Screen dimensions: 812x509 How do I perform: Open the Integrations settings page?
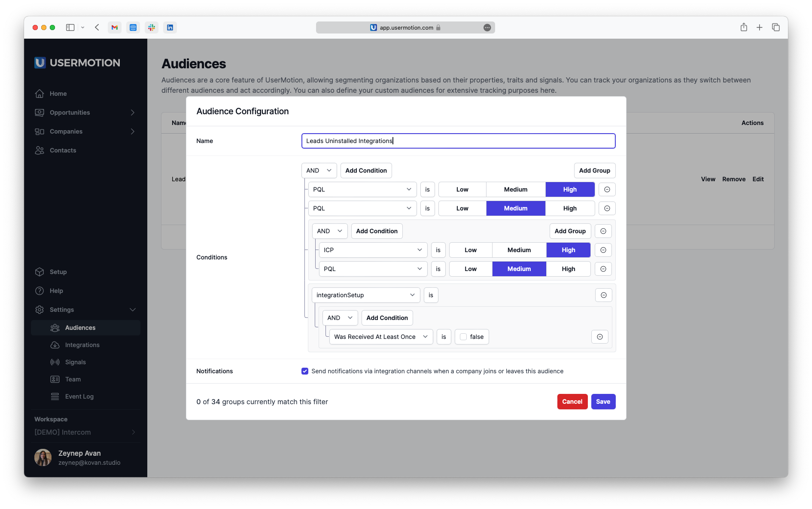click(x=82, y=345)
